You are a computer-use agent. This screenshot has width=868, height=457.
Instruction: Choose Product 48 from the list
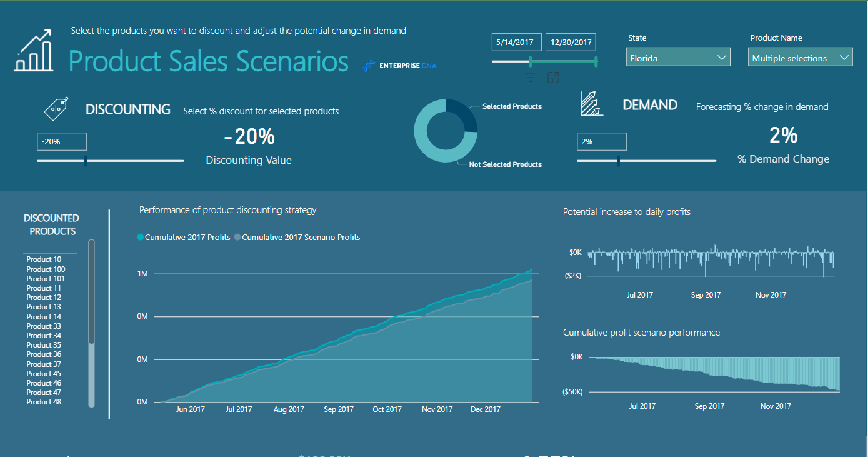tap(44, 402)
